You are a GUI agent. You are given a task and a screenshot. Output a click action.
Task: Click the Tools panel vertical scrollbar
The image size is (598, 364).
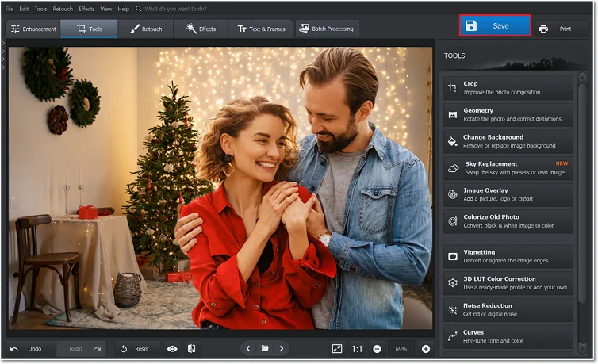(x=582, y=193)
